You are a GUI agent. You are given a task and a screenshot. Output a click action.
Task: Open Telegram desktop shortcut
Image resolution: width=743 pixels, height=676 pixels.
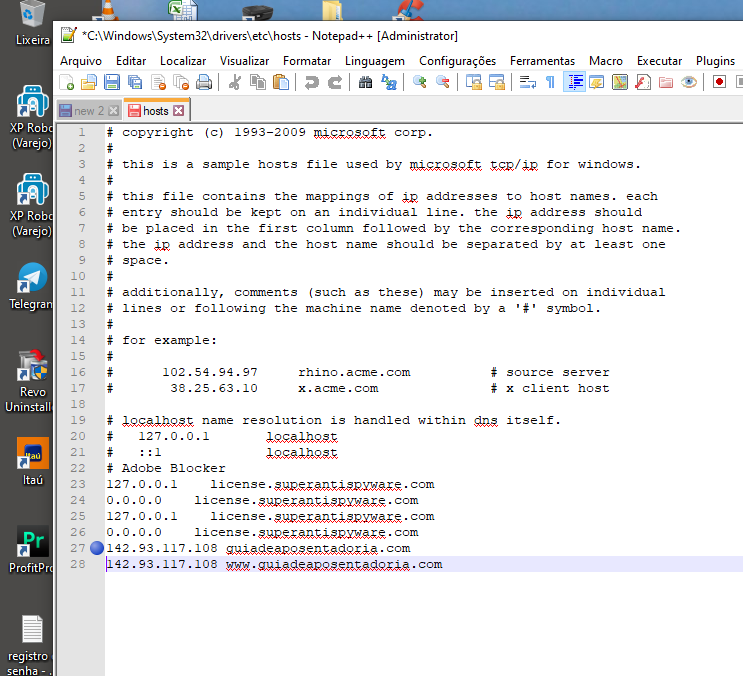pyautogui.click(x=31, y=286)
